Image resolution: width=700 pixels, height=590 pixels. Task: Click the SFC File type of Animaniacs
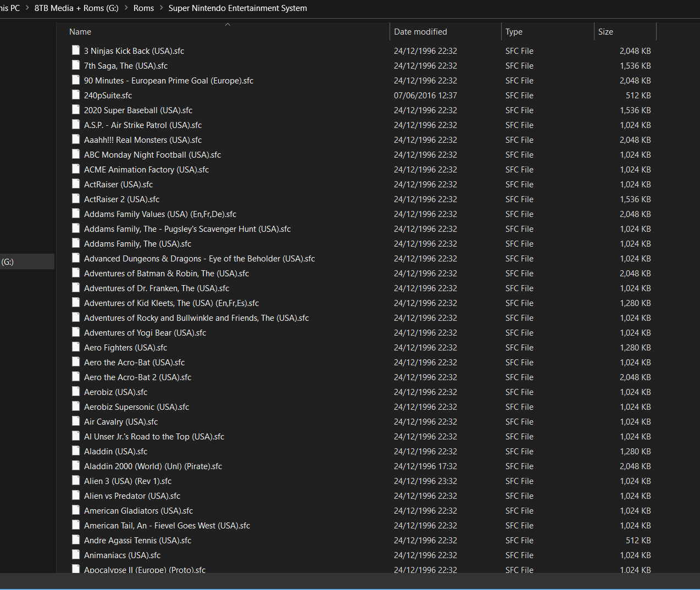(x=519, y=555)
